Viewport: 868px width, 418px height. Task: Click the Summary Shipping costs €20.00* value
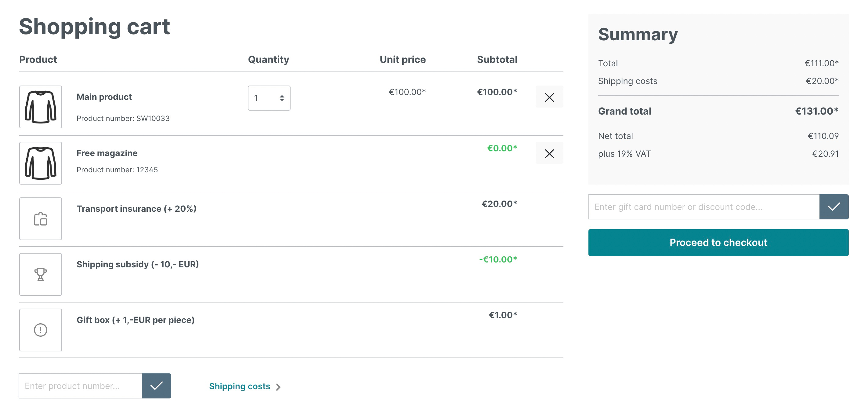coord(822,81)
